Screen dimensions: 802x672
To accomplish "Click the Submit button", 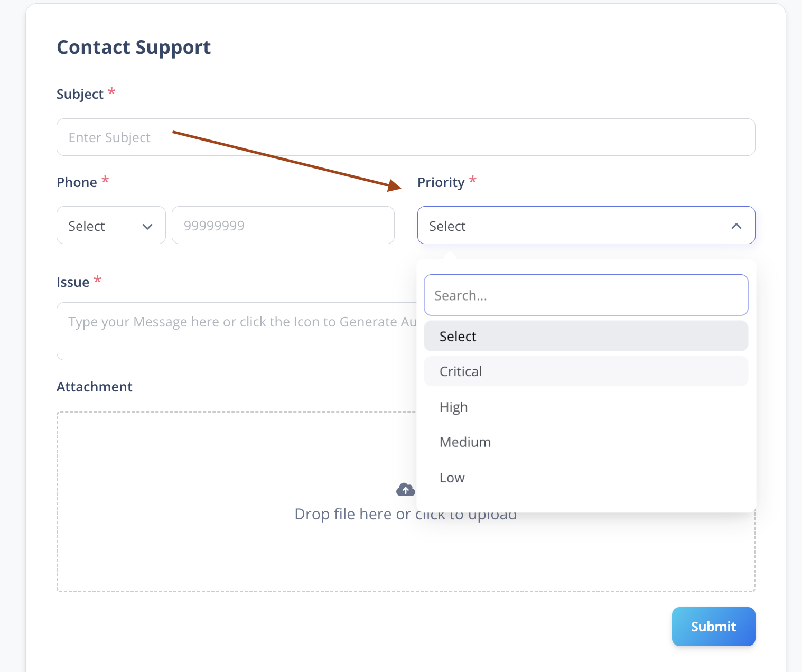I will [x=713, y=627].
